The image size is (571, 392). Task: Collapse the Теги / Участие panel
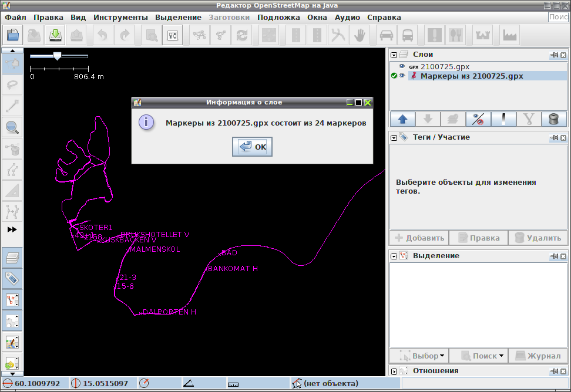coord(394,137)
